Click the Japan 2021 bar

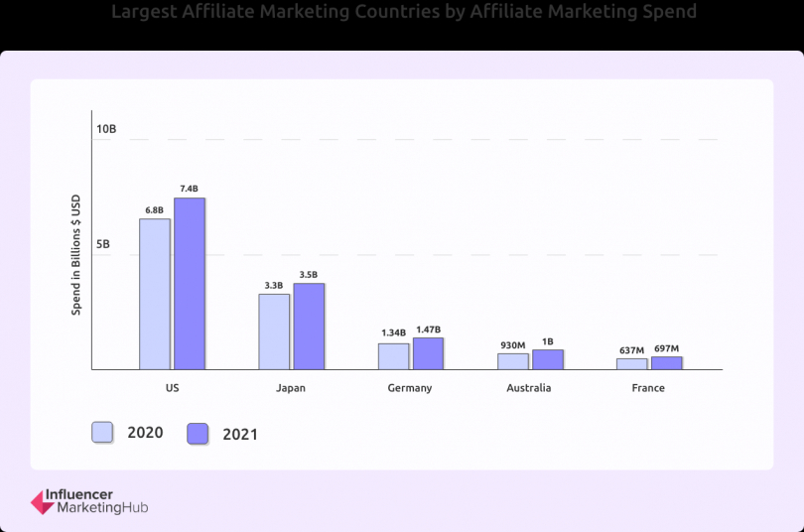(x=309, y=327)
